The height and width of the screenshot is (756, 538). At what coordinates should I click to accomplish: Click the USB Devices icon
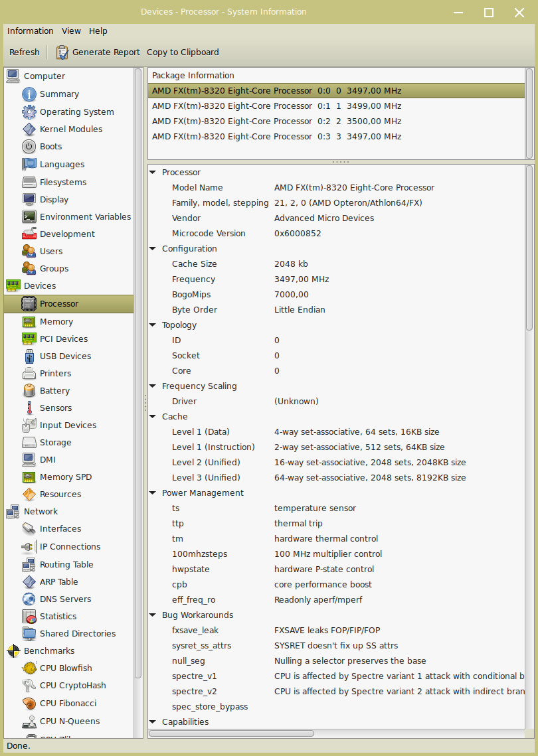point(29,356)
